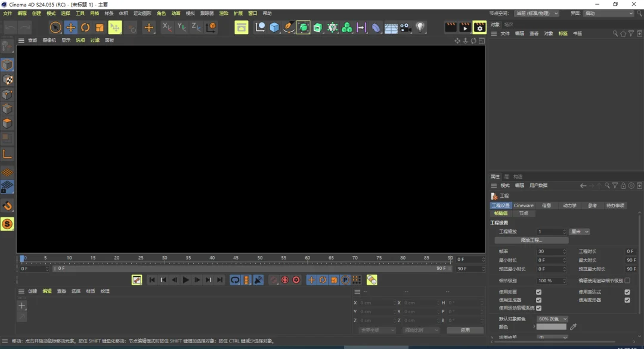Screen dimensions: 644x349
Task: Click the 颜色 gray color swatch
Action: tap(551, 327)
